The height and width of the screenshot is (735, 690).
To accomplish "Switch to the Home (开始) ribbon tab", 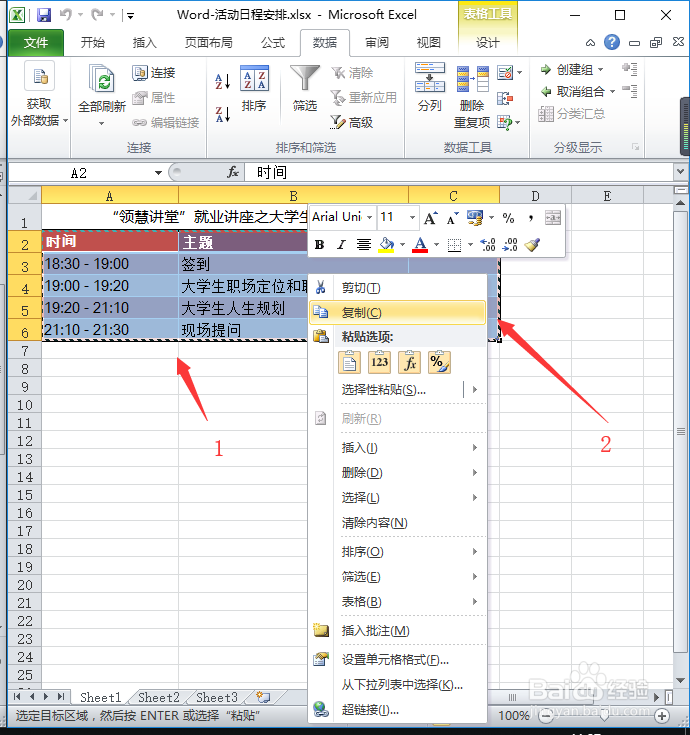I will pos(92,43).
